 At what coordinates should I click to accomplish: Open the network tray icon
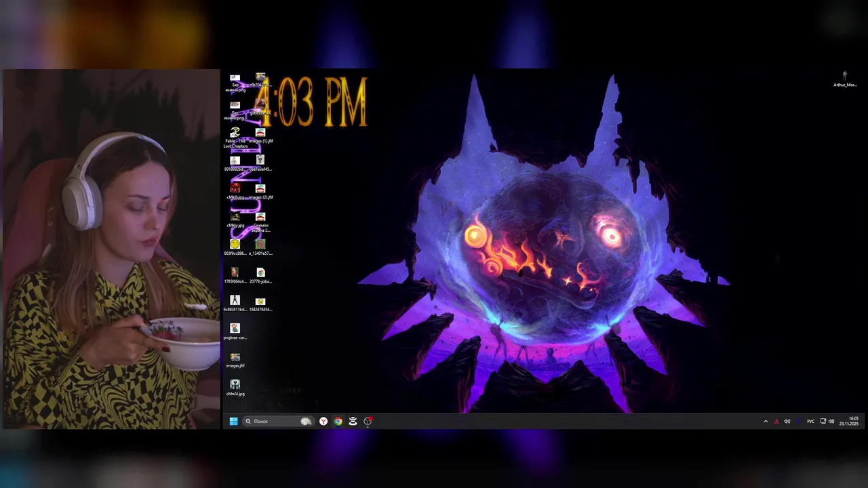[823, 421]
